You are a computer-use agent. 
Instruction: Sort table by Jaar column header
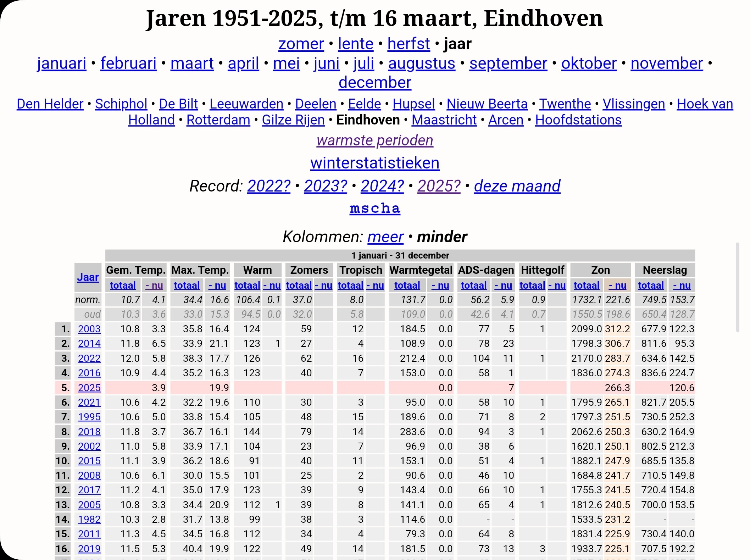(x=88, y=277)
